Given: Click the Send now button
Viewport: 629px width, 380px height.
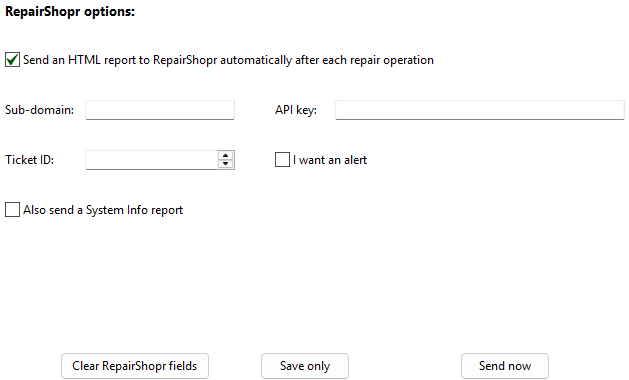Looking at the screenshot, I should coord(505,366).
